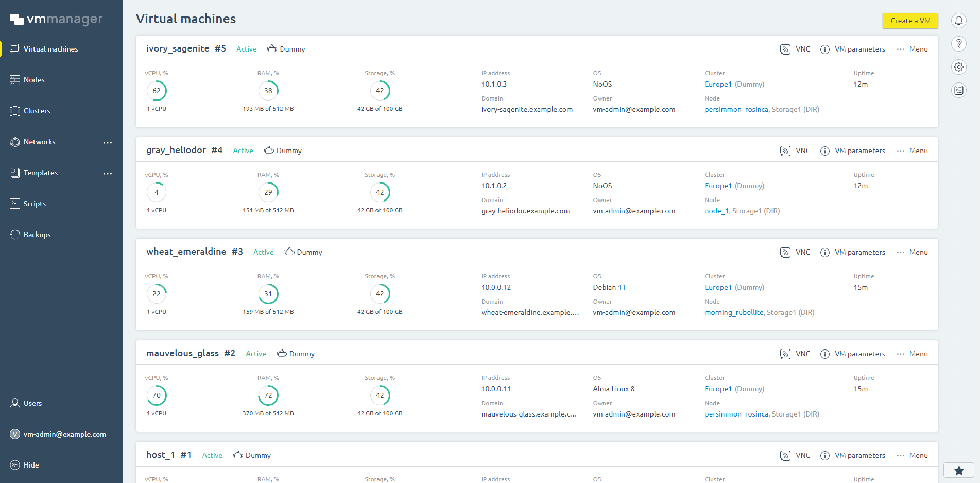Open the vm-admin@example.com account in sidebar
Image resolution: width=980 pixels, height=483 pixels.
pyautogui.click(x=64, y=434)
